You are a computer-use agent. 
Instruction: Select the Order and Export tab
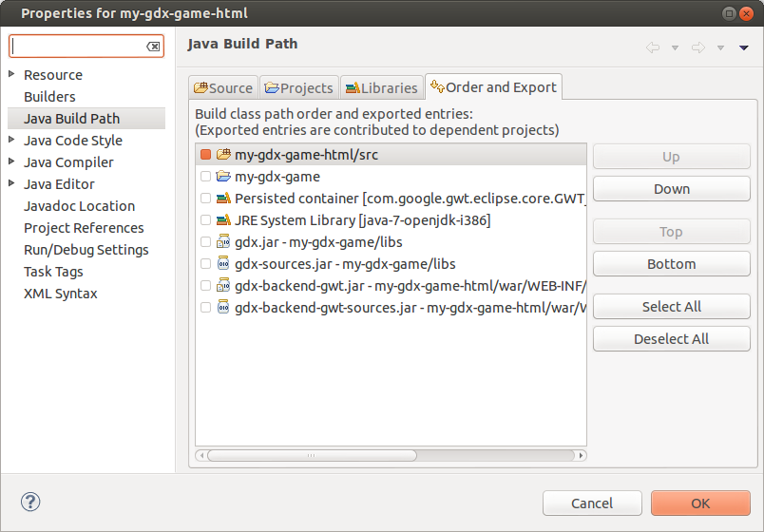point(493,87)
